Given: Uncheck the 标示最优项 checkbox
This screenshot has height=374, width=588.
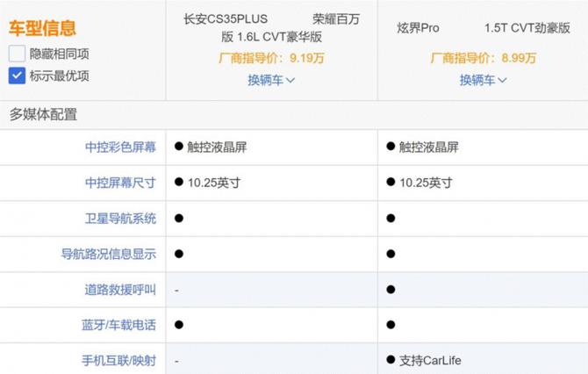Looking at the screenshot, I should click(x=17, y=76).
